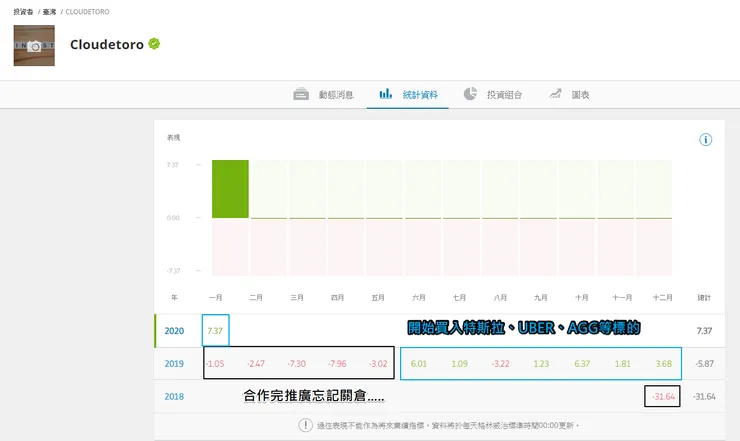The width and height of the screenshot is (740, 441).
Task: Click the warning icon in disclaimer footer
Action: pyautogui.click(x=305, y=425)
